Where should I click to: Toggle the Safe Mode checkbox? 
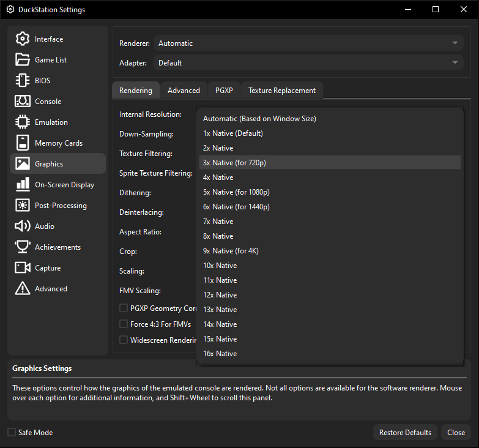[12, 432]
